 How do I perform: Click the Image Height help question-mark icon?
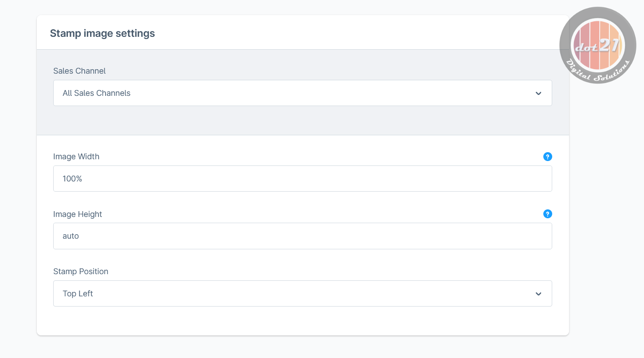coord(548,214)
